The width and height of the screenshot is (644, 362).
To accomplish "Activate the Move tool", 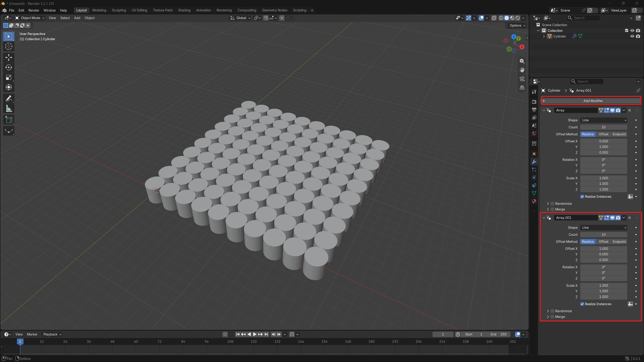I will (x=9, y=57).
